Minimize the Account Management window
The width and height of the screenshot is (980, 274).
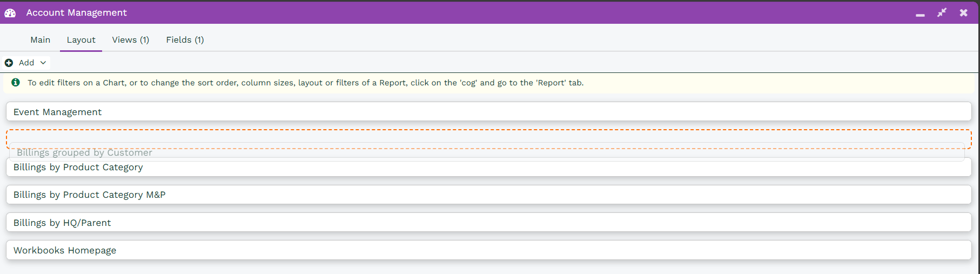(x=920, y=14)
